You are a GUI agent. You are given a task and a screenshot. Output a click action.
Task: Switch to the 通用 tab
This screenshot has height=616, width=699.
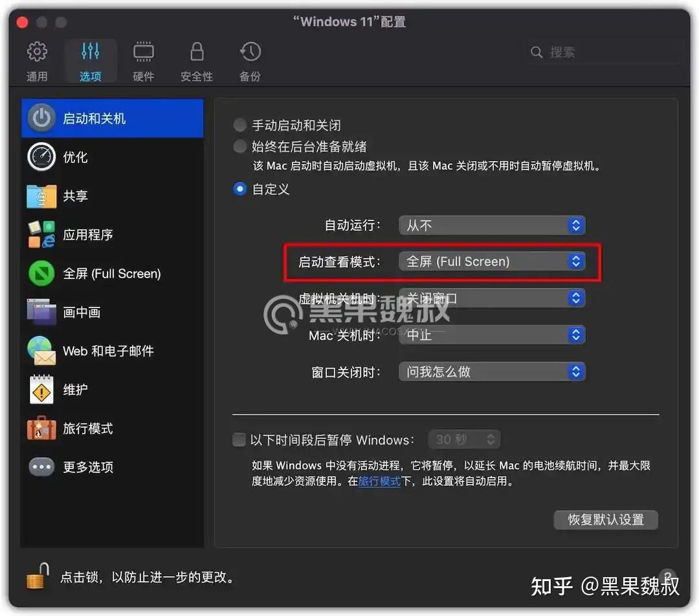click(x=37, y=60)
